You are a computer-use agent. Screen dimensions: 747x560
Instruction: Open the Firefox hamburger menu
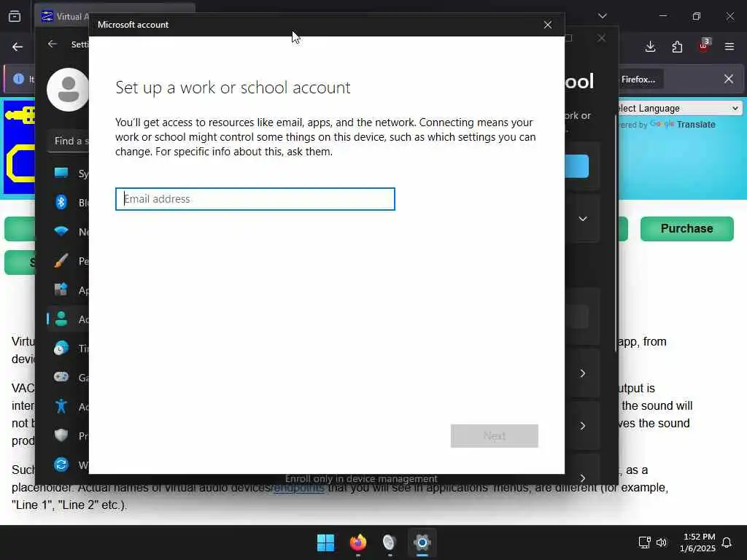pyautogui.click(x=729, y=47)
